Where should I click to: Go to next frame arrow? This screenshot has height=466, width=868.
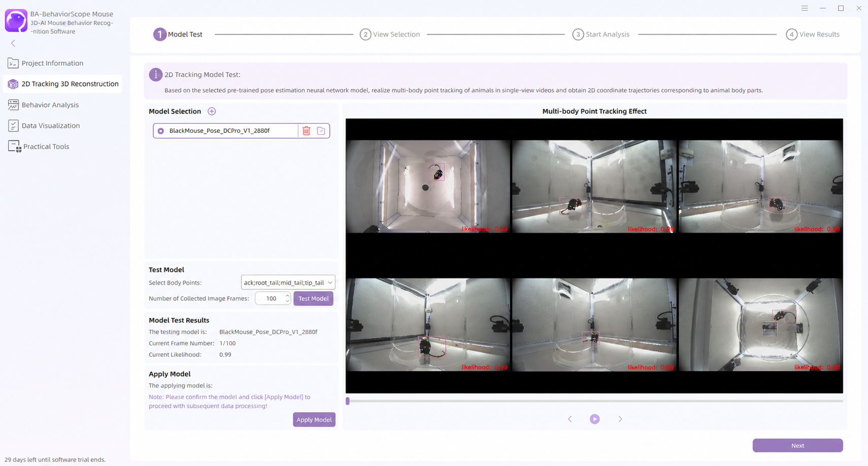620,419
